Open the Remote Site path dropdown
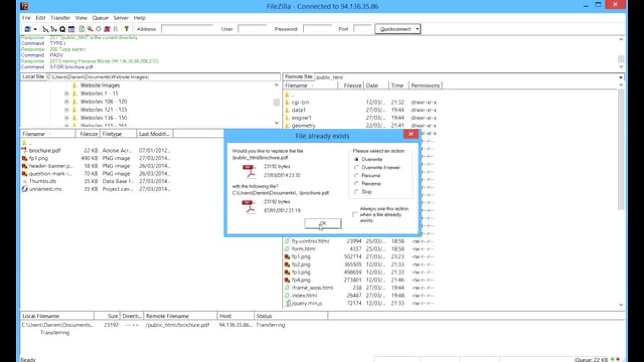Viewport: 644px width, 362px height. pyautogui.click(x=621, y=77)
